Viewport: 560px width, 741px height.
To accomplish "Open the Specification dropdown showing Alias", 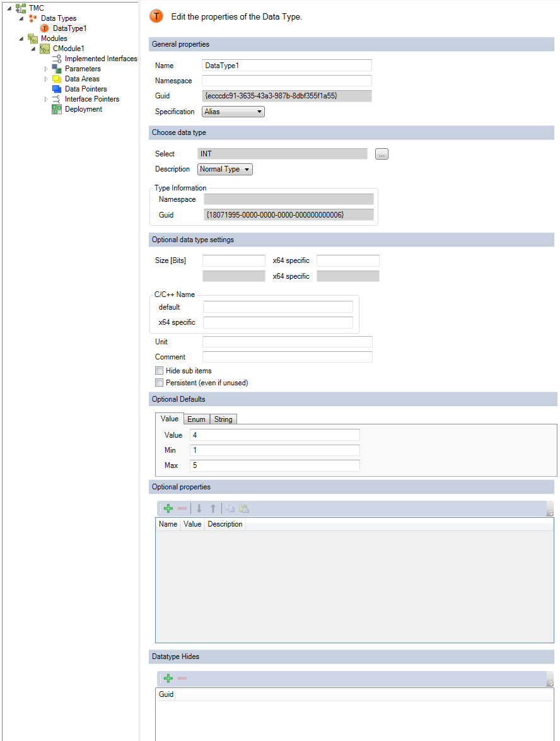I will 233,112.
